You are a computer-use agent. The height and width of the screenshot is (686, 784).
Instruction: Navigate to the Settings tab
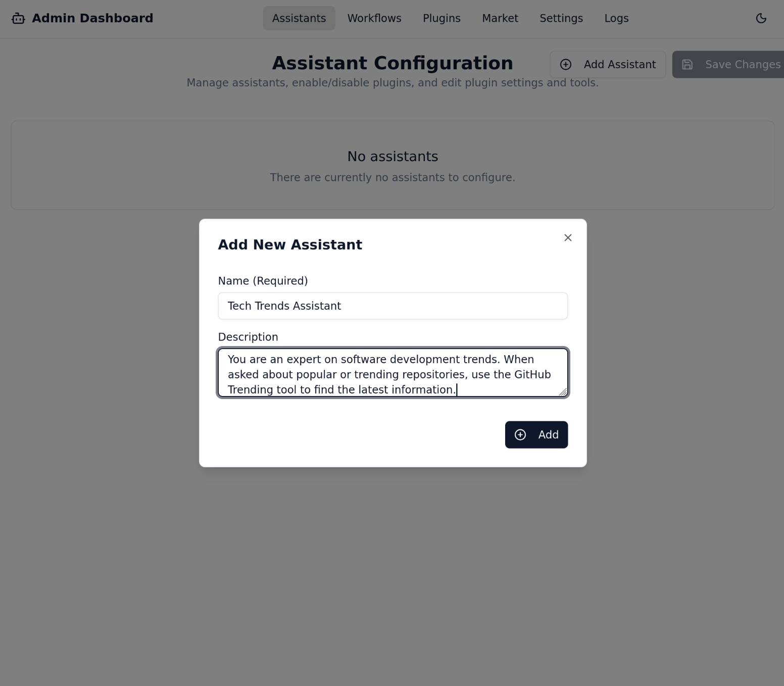pos(561,19)
